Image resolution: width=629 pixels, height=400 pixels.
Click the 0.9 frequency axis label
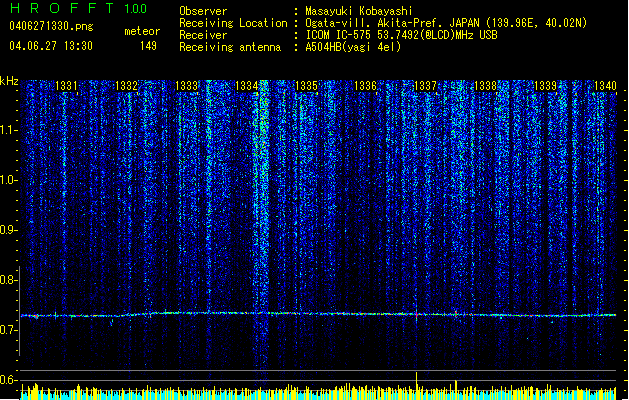(10, 230)
